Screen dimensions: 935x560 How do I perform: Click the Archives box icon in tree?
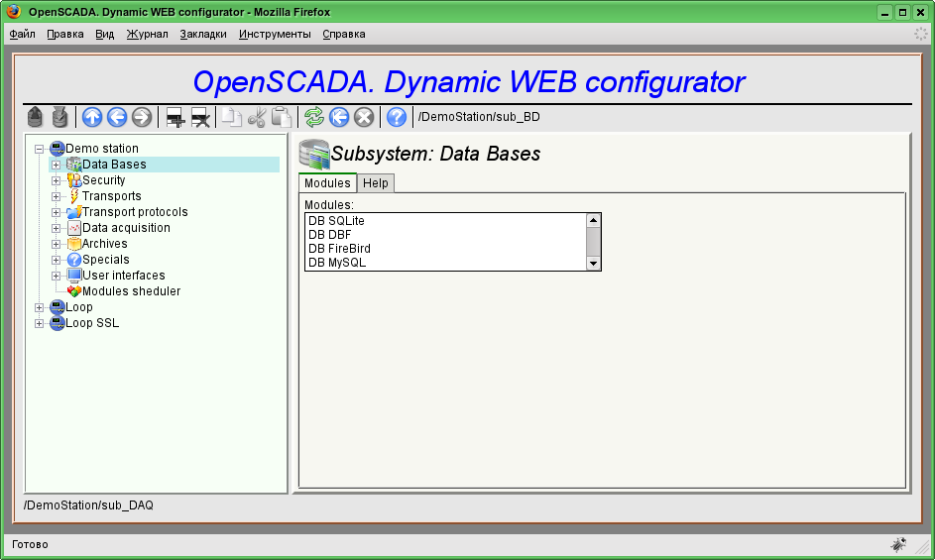tap(74, 243)
